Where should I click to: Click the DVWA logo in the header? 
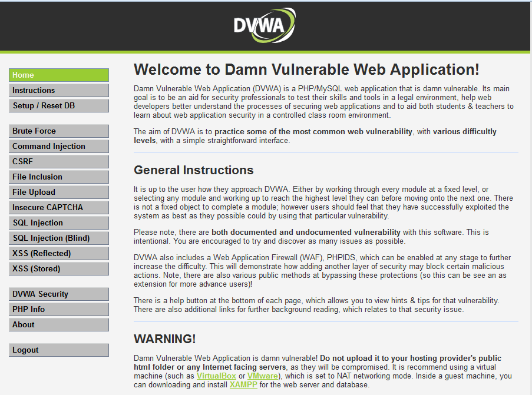[x=265, y=25]
